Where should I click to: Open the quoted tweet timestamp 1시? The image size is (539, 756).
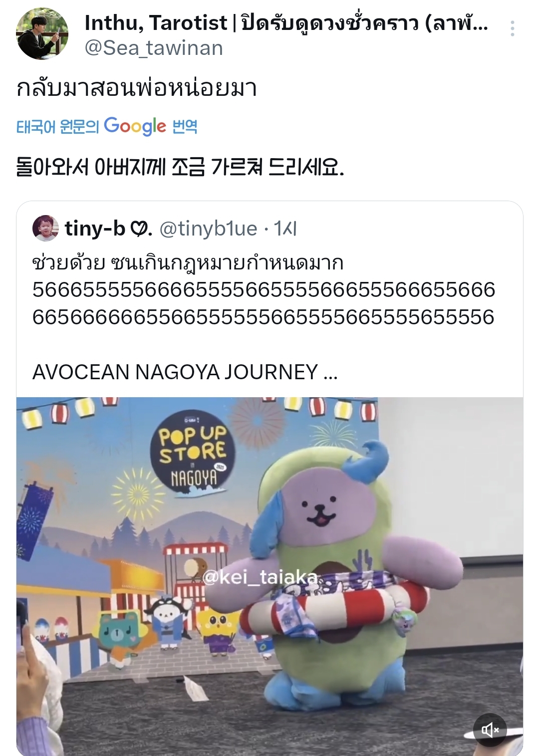click(x=285, y=229)
